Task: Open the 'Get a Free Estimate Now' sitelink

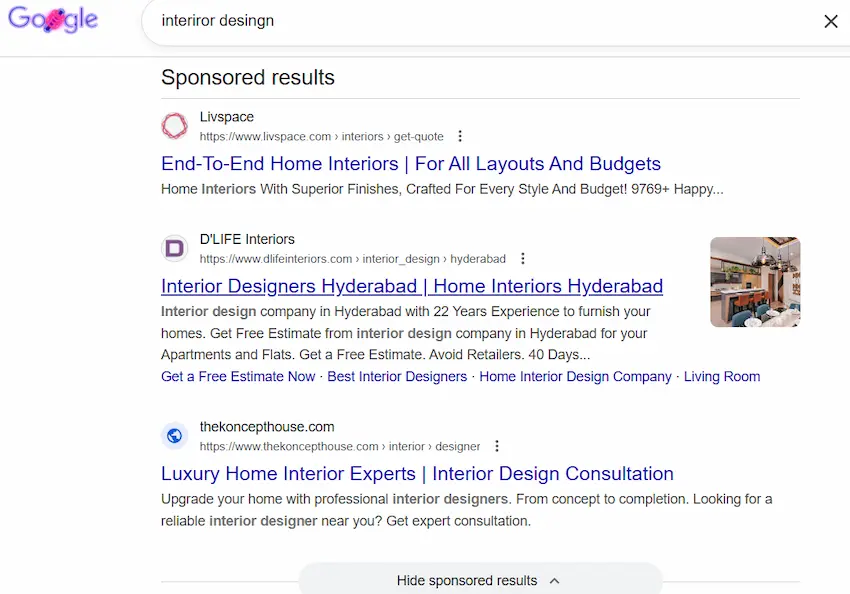Action: point(238,377)
